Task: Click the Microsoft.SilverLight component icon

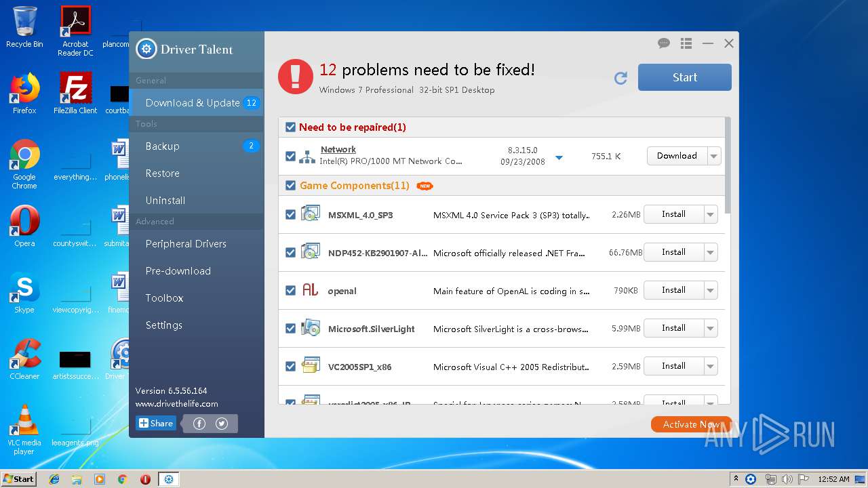Action: [x=311, y=328]
